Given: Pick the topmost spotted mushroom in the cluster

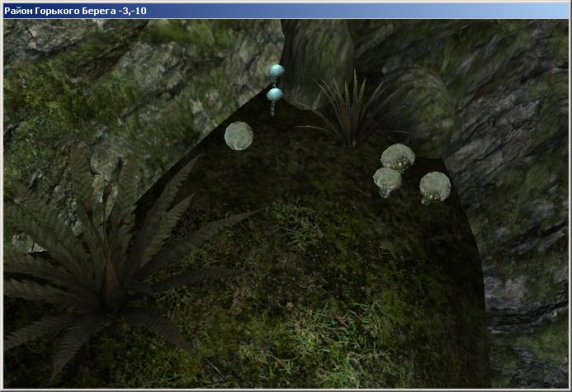Looking at the screenshot, I should (398, 157).
